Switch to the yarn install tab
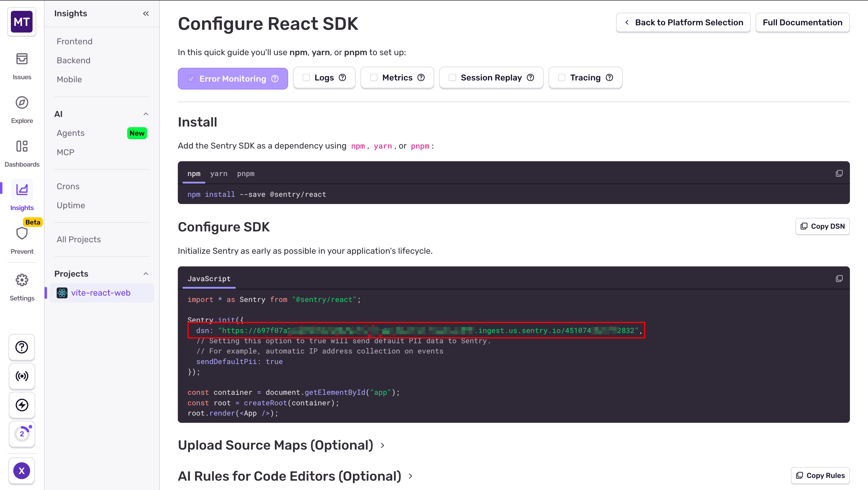Screen dimensions: 868x490 click(x=219, y=174)
